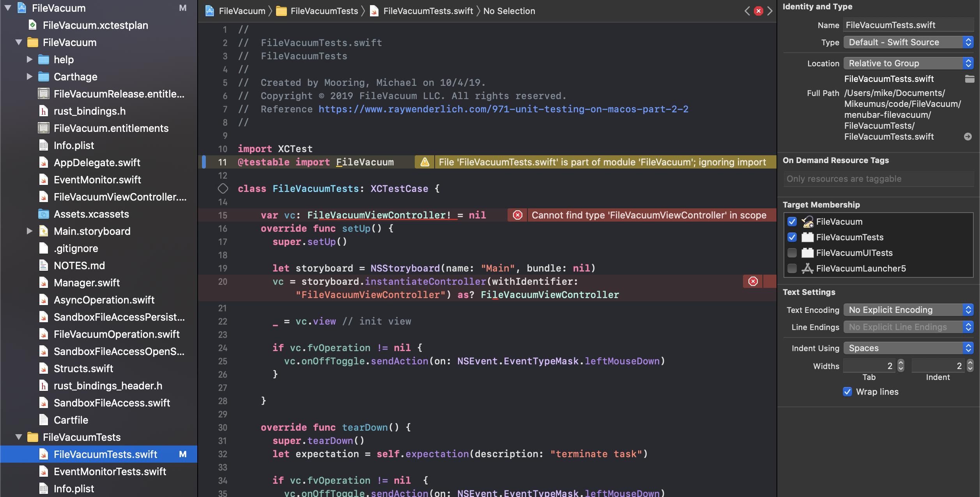Image resolution: width=980 pixels, height=497 pixels.
Task: Click FileVacuumTests folder in the jump bar
Action: pos(324,11)
